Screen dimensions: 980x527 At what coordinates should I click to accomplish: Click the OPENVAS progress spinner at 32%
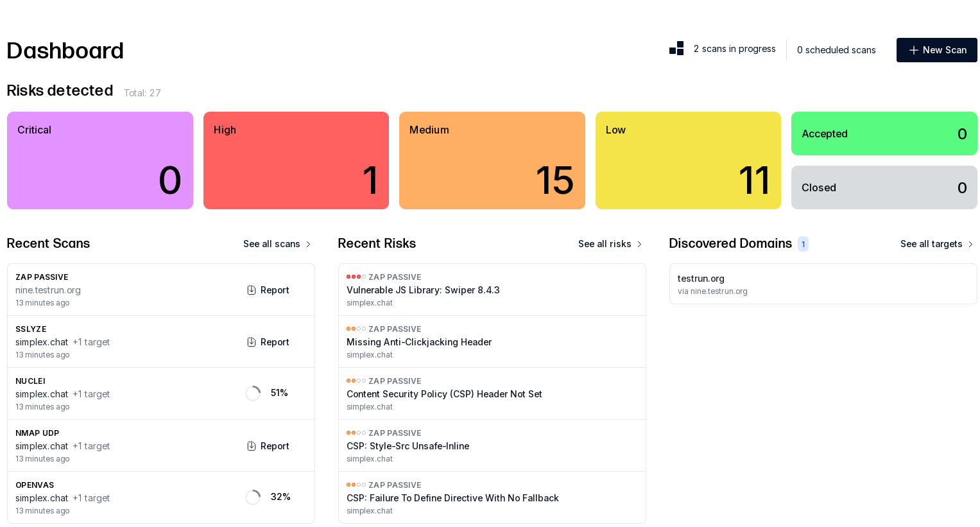click(253, 497)
